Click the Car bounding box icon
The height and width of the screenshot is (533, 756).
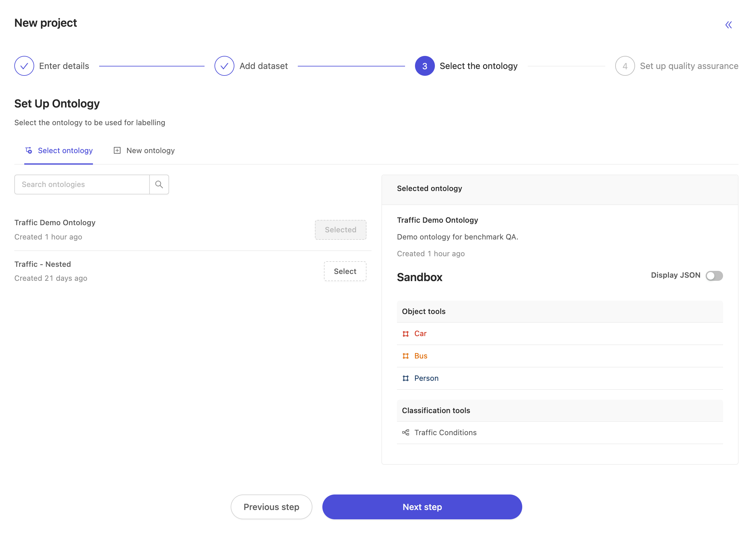(x=405, y=334)
